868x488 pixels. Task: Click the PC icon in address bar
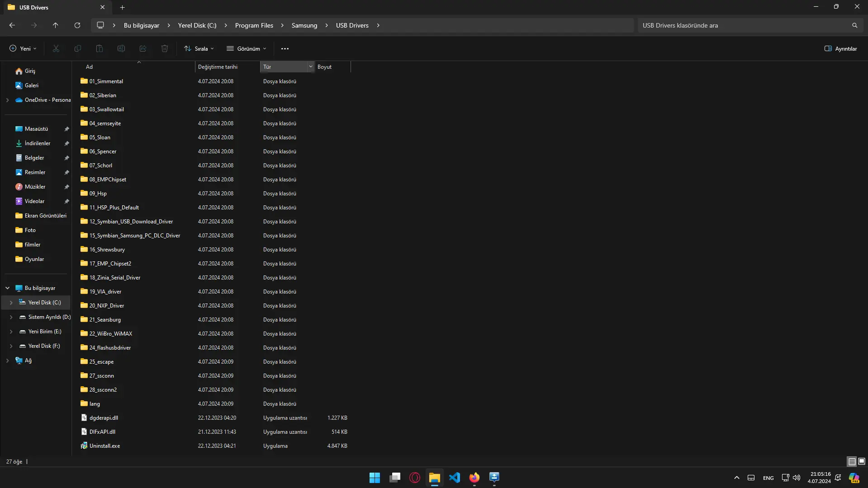(100, 25)
